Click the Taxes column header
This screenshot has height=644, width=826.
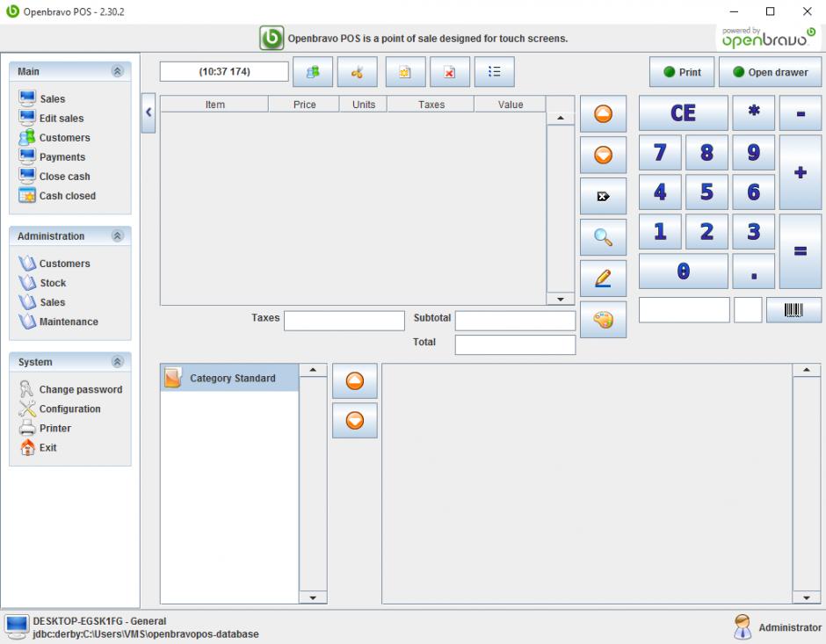(431, 105)
